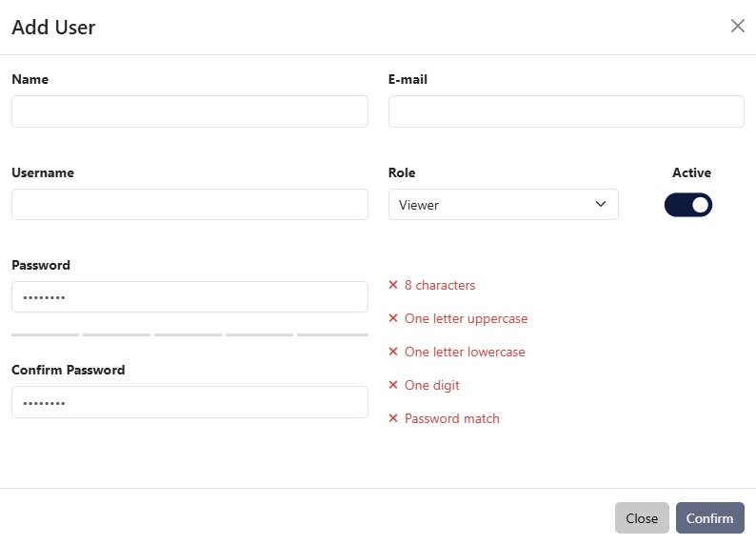Click last segment of password strength bar
This screenshot has width=756, height=545.
tap(332, 334)
